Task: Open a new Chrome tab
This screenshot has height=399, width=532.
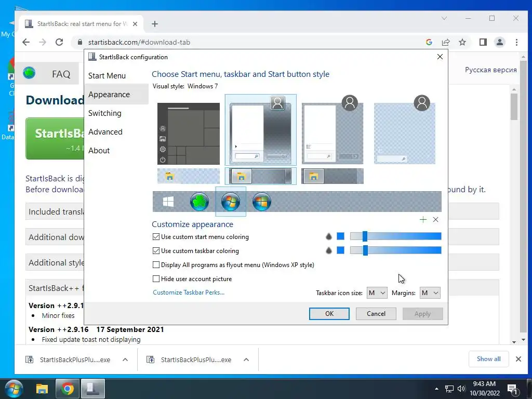Action: point(155,24)
